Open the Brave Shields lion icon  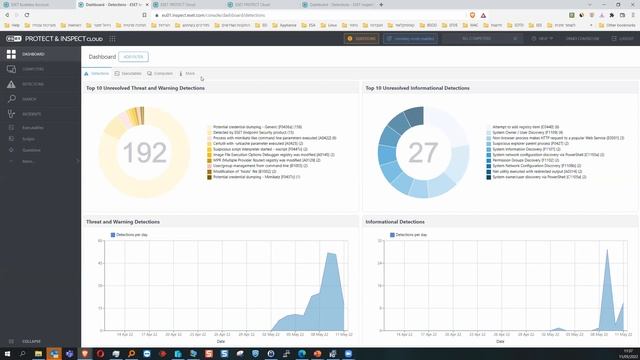472,15
